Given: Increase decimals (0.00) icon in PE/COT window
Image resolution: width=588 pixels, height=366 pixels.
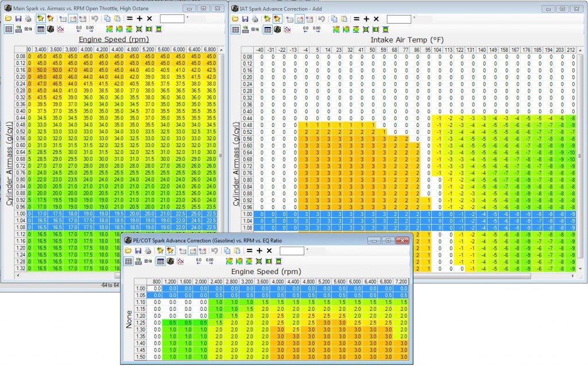Looking at the screenshot, I should 210,261.
